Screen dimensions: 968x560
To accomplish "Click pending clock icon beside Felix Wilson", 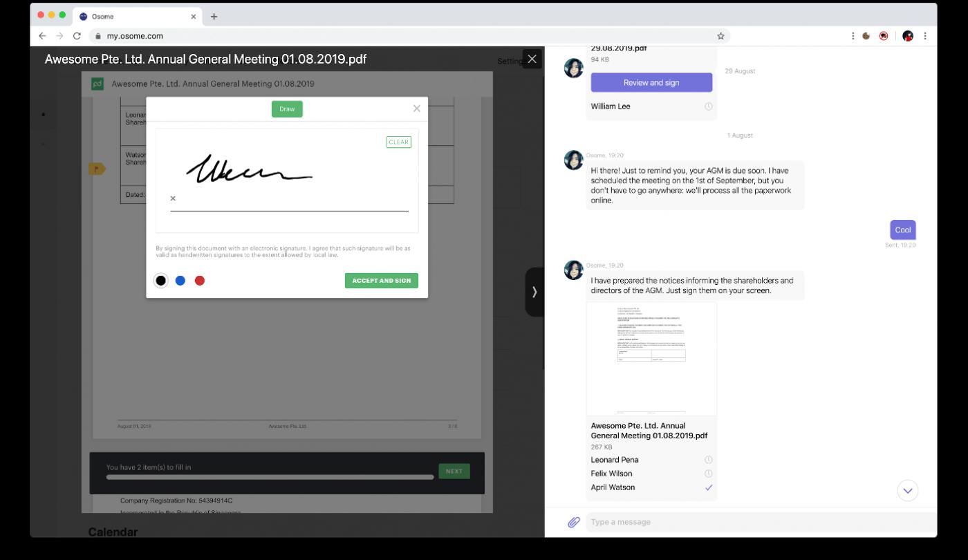I will point(709,474).
